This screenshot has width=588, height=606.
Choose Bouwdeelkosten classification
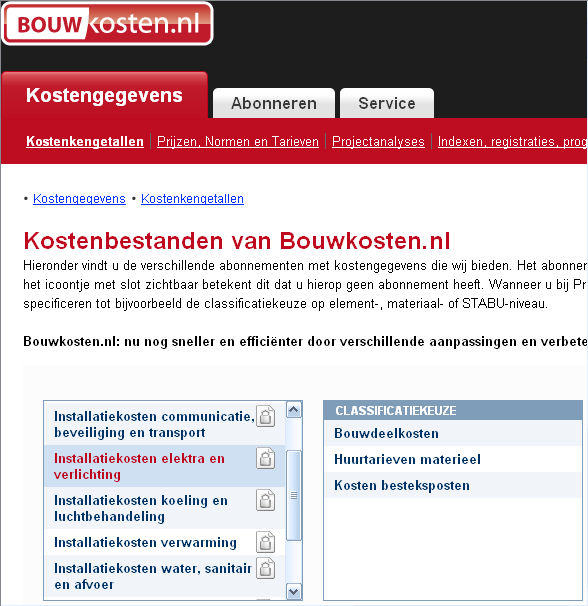tap(453, 433)
